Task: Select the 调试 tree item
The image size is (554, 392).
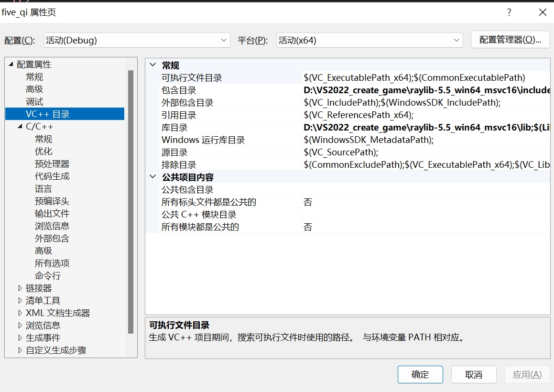Action: [x=34, y=102]
